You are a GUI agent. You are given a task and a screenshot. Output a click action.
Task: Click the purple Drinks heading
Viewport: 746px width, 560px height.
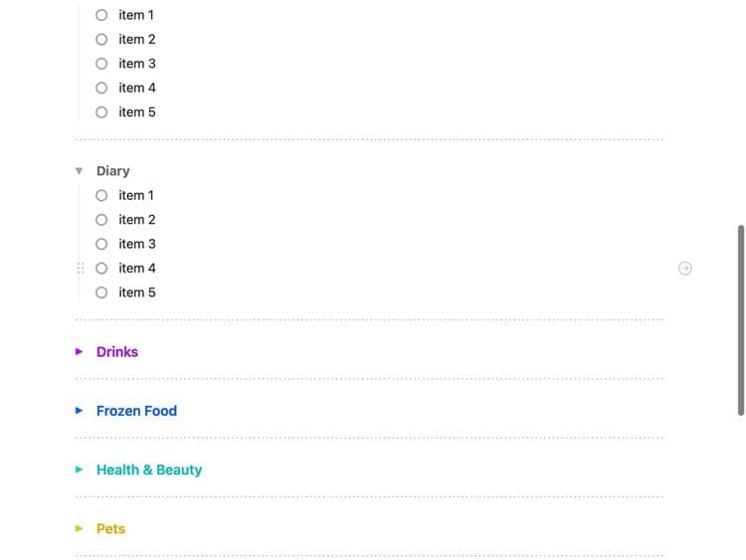[117, 351]
